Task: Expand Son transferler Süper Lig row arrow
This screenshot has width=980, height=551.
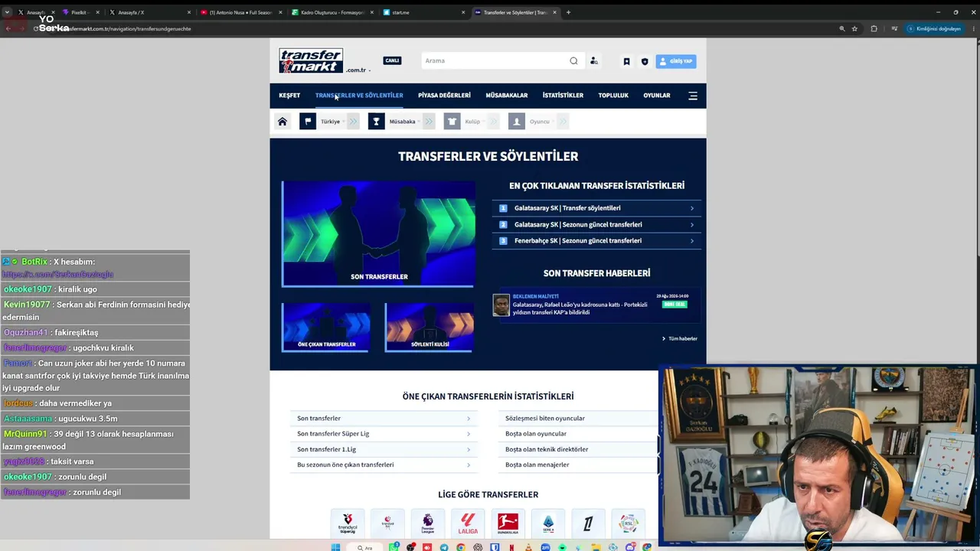Action: click(469, 434)
